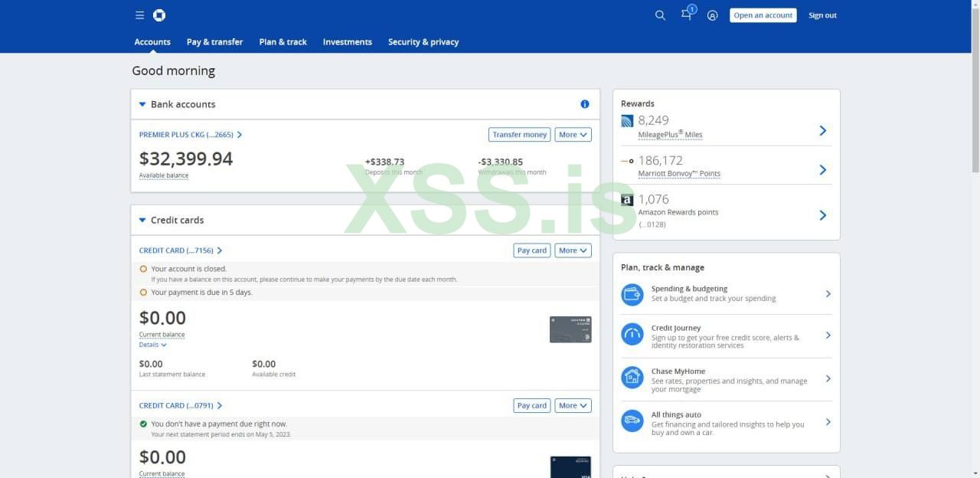Click the Transfer money button
Screen dimensions: 980x478
click(519, 135)
